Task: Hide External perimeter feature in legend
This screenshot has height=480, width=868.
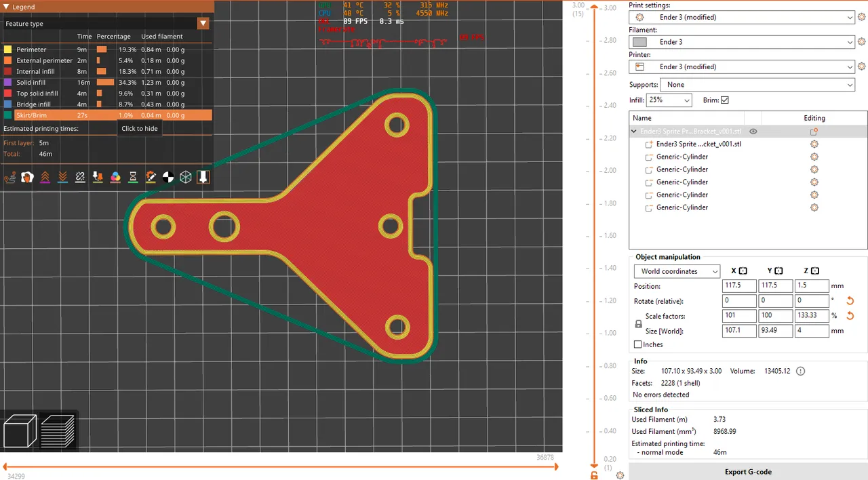Action: coord(107,60)
